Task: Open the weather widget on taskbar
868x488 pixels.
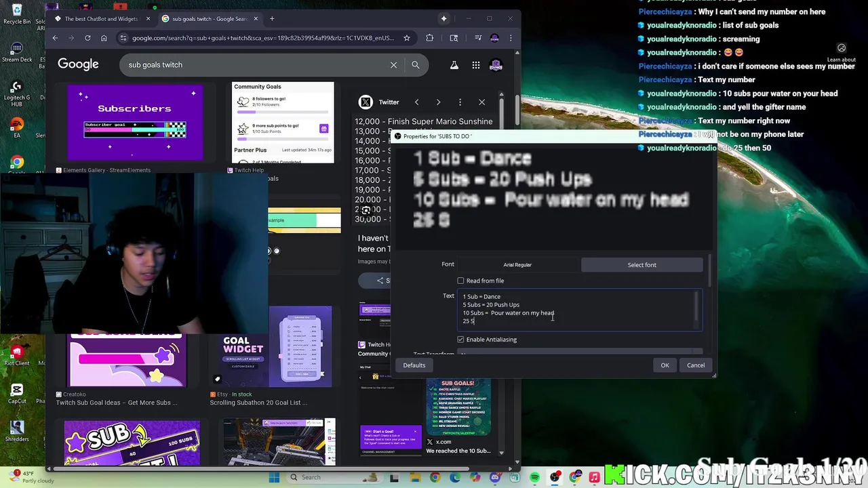Action: 31,477
